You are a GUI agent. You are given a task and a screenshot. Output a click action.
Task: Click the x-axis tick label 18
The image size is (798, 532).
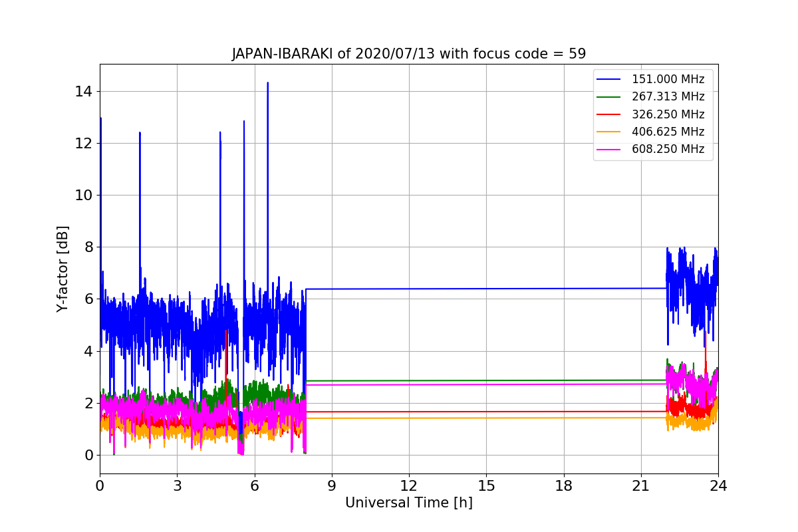click(564, 485)
